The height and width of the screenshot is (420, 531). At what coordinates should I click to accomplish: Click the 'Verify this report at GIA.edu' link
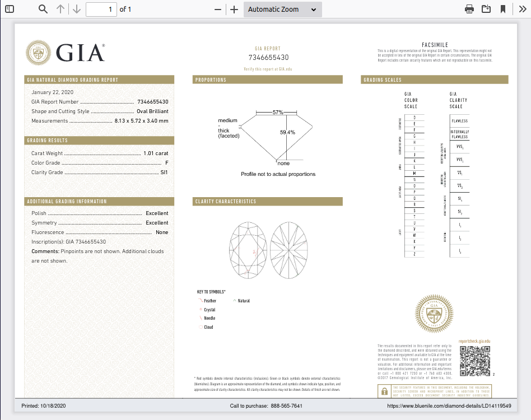tap(268, 69)
